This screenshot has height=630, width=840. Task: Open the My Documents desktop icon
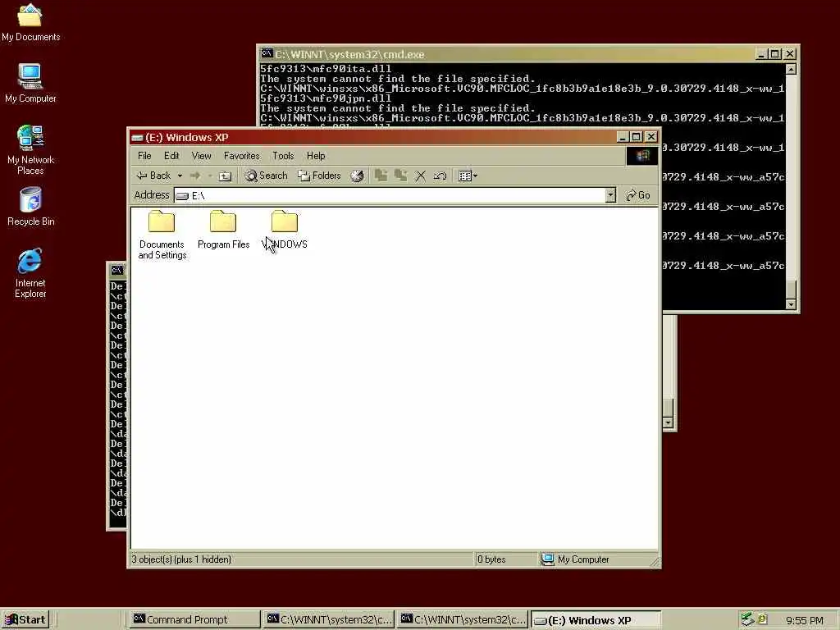[x=30, y=22]
